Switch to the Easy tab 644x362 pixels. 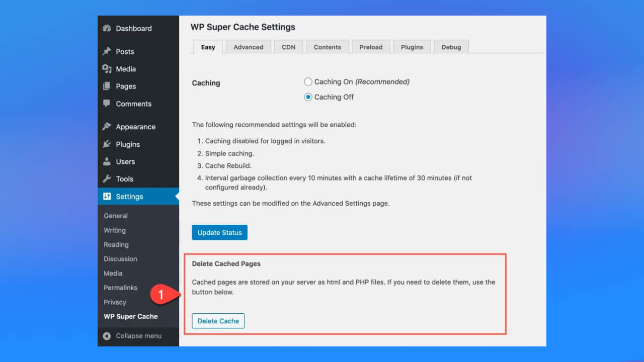click(208, 47)
